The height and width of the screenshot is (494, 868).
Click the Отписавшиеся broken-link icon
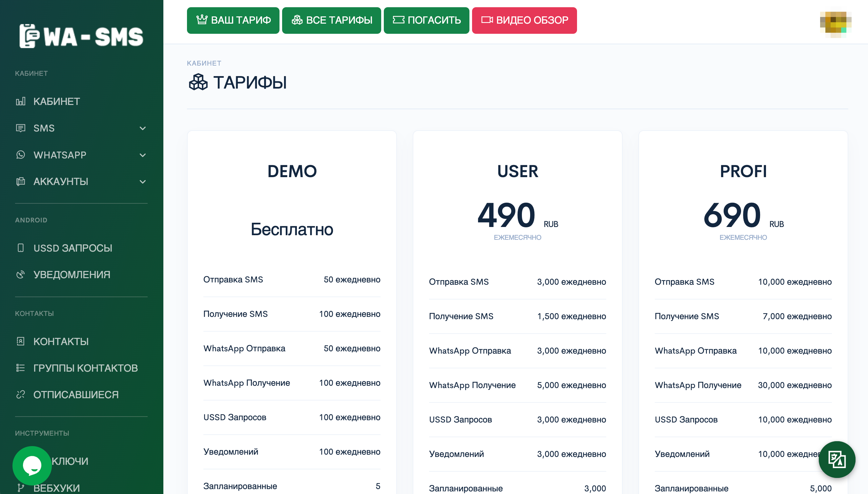(x=21, y=395)
